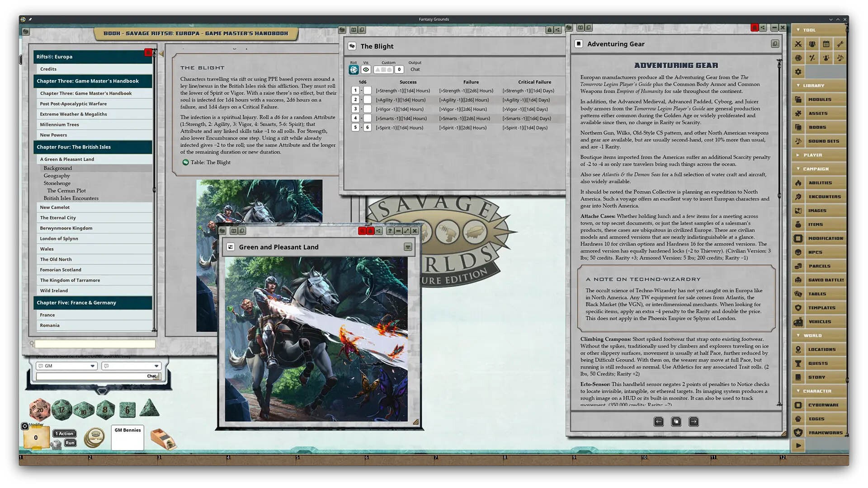Toggle the lock icon on the Blight window

(549, 30)
